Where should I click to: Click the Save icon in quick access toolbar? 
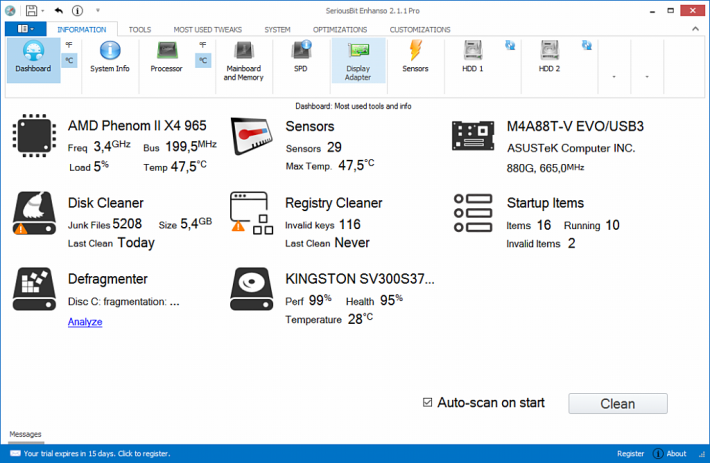tap(31, 10)
